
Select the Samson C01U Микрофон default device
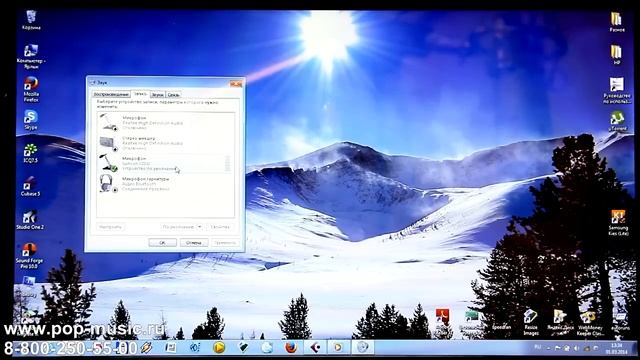pos(166,163)
